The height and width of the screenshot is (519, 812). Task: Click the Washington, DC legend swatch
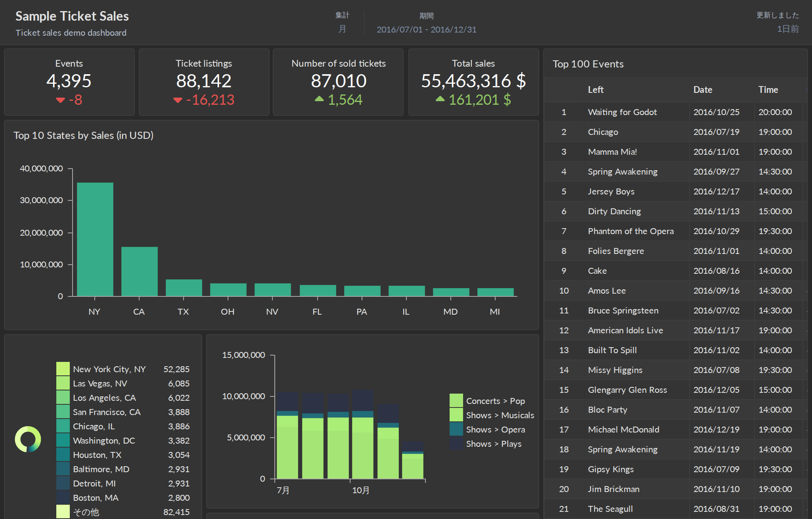(x=63, y=440)
